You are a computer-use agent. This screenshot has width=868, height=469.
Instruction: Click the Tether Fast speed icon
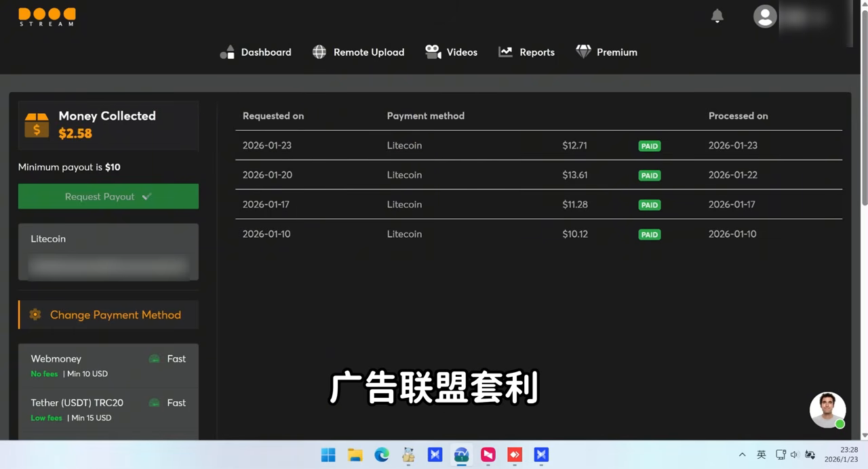[155, 403]
